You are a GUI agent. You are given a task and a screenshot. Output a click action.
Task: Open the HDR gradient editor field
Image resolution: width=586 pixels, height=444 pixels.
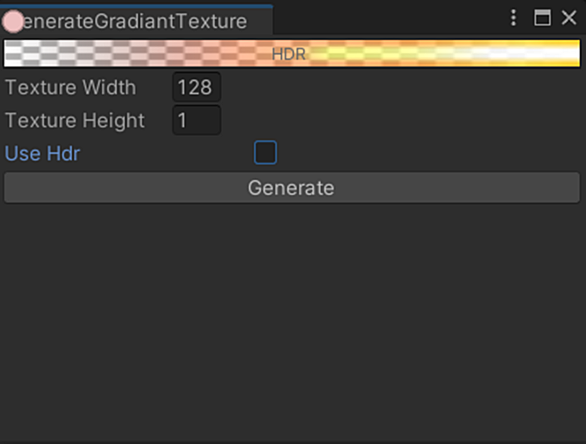click(292, 53)
